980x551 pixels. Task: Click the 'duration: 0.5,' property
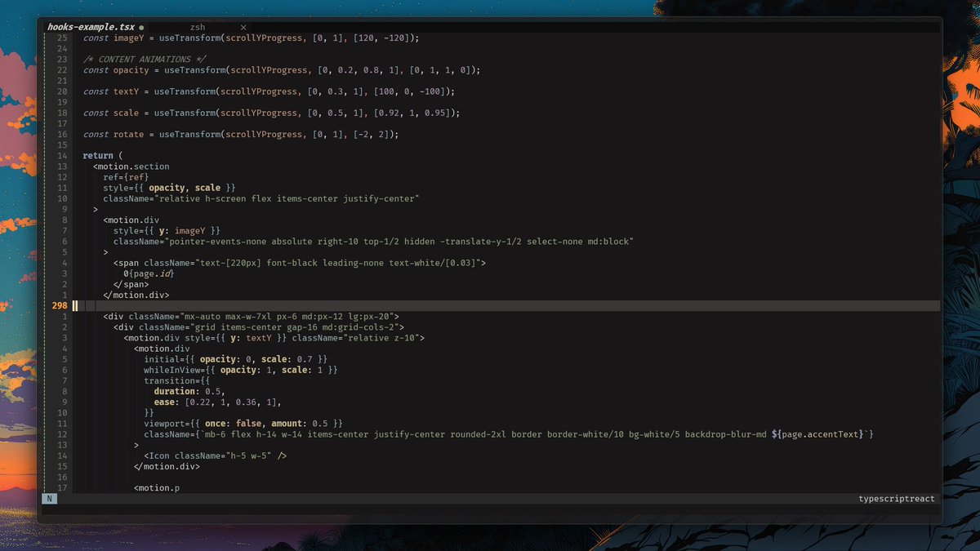(189, 391)
